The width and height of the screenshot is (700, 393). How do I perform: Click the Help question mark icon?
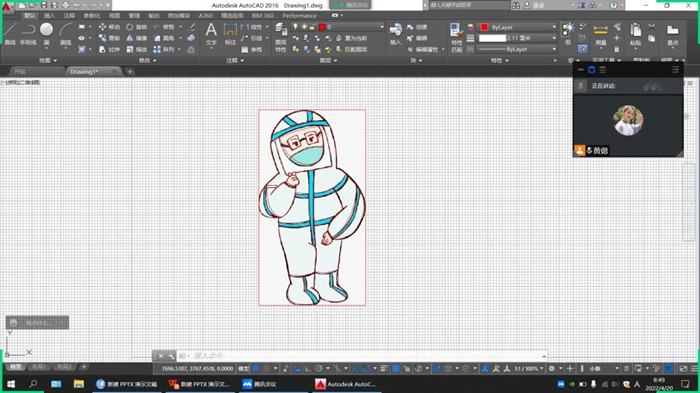tap(614, 5)
